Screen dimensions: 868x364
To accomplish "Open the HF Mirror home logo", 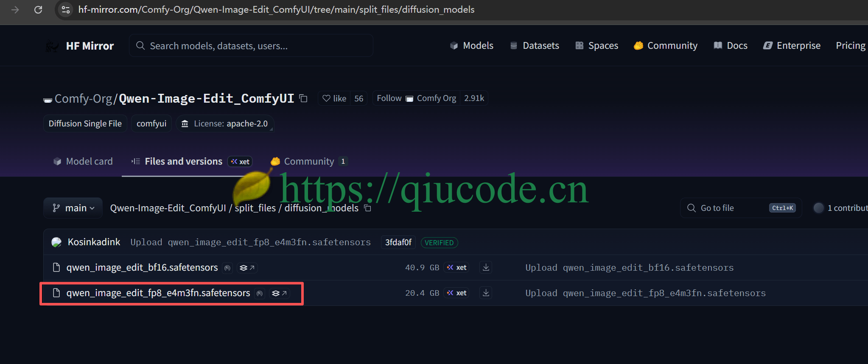I will point(80,46).
